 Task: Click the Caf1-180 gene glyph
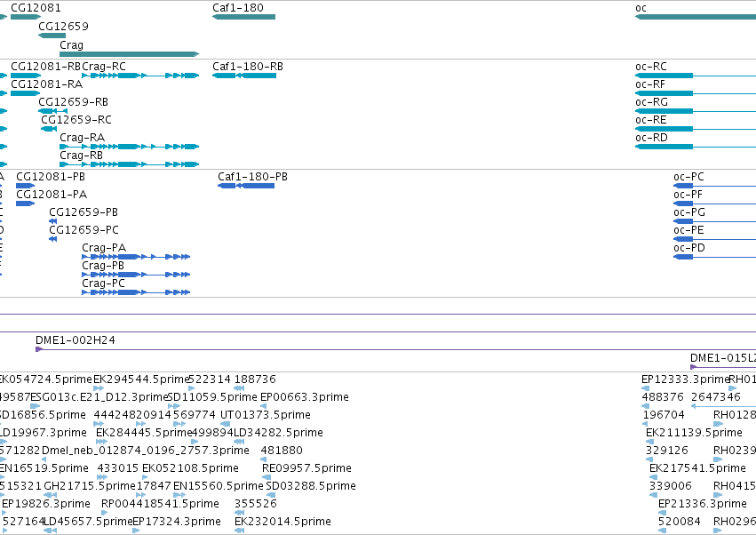(244, 17)
